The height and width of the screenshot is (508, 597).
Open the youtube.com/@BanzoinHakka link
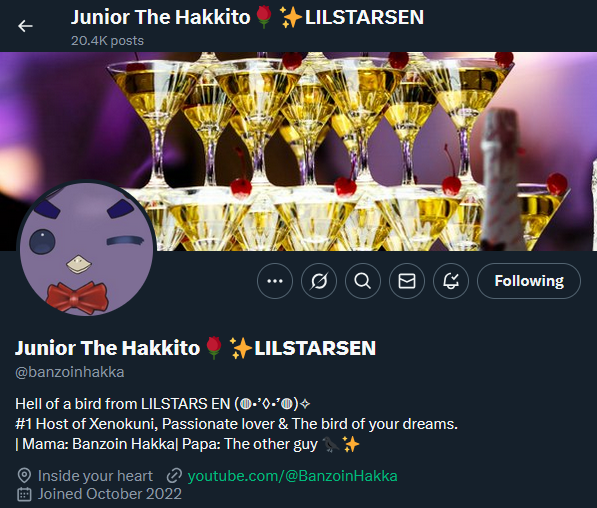point(292,476)
